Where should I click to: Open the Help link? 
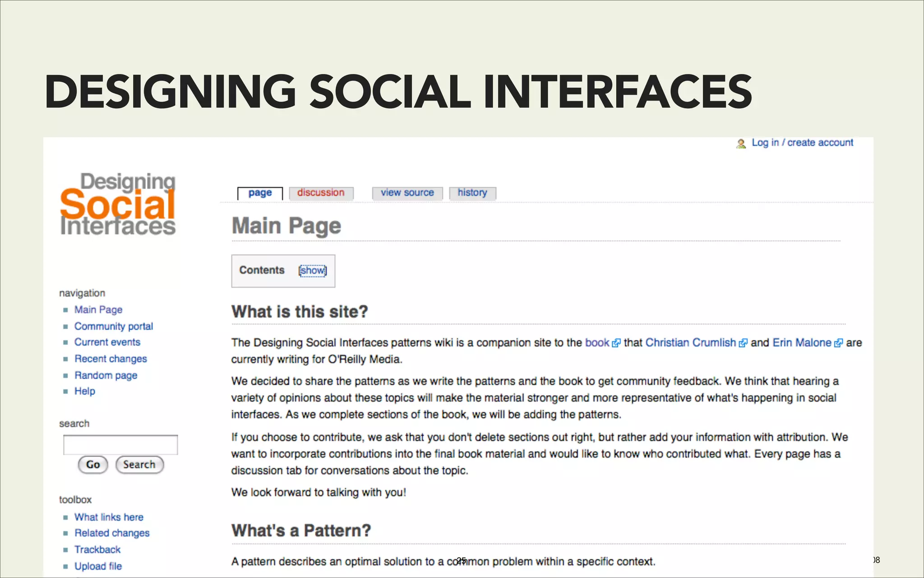tap(85, 392)
